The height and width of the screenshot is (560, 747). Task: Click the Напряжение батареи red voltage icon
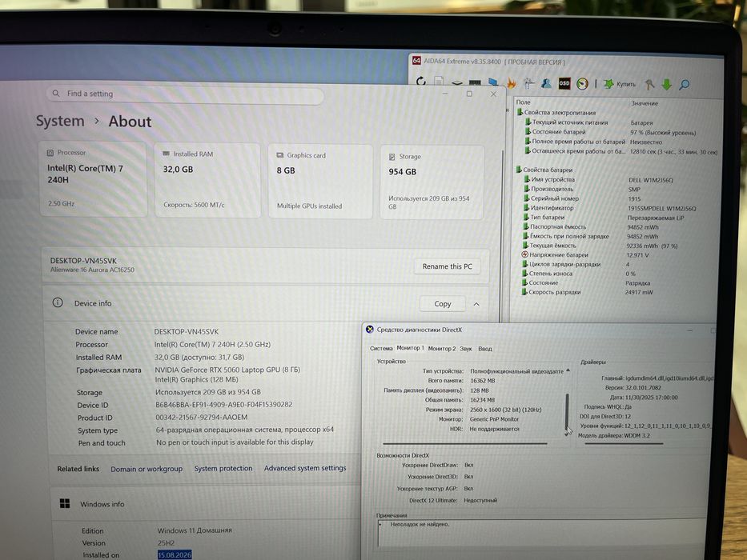click(x=525, y=254)
